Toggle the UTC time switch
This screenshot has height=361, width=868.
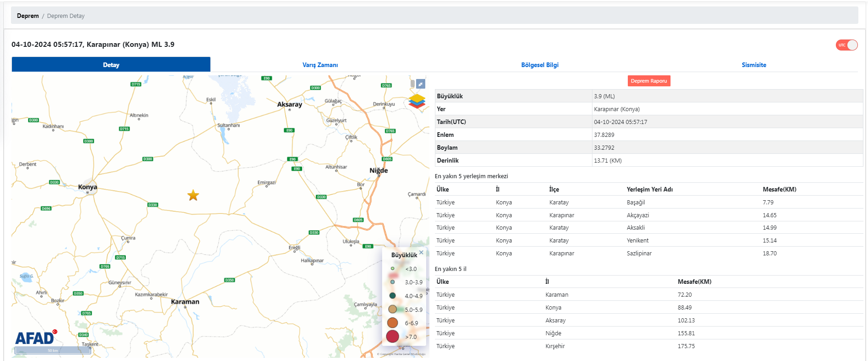pos(846,45)
